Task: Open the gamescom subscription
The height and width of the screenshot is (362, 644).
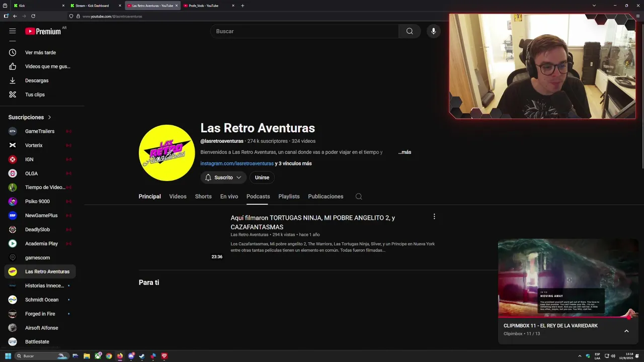Action: click(x=40, y=258)
